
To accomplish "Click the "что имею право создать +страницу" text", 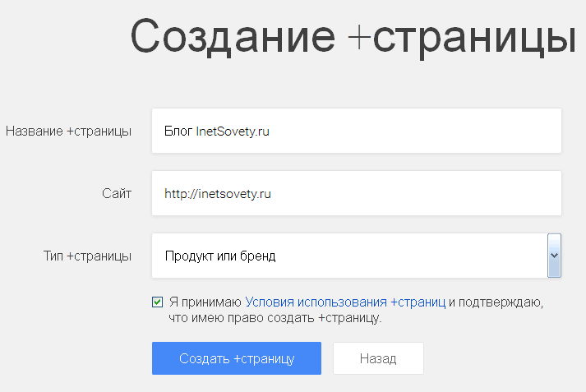I will pos(275,318).
